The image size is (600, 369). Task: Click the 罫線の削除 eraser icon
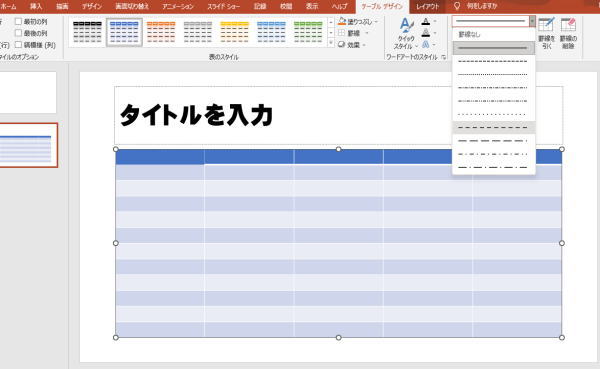pyautogui.click(x=568, y=33)
